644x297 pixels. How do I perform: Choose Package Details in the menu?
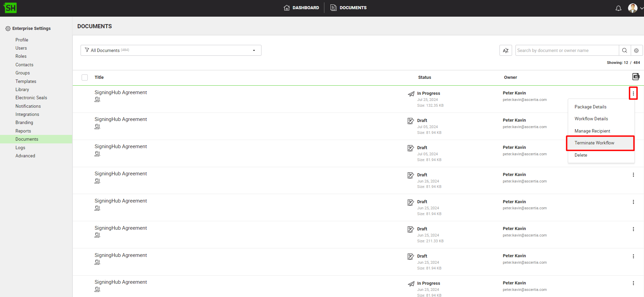590,107
